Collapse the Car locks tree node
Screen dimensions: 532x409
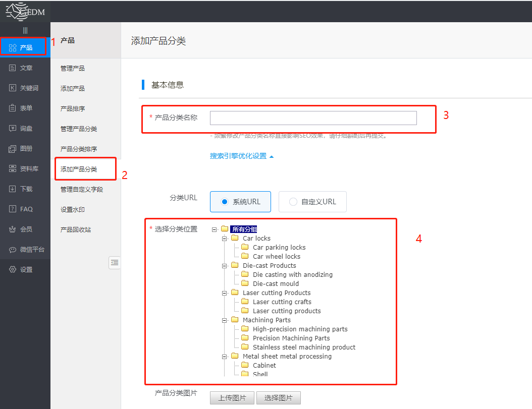coord(224,238)
